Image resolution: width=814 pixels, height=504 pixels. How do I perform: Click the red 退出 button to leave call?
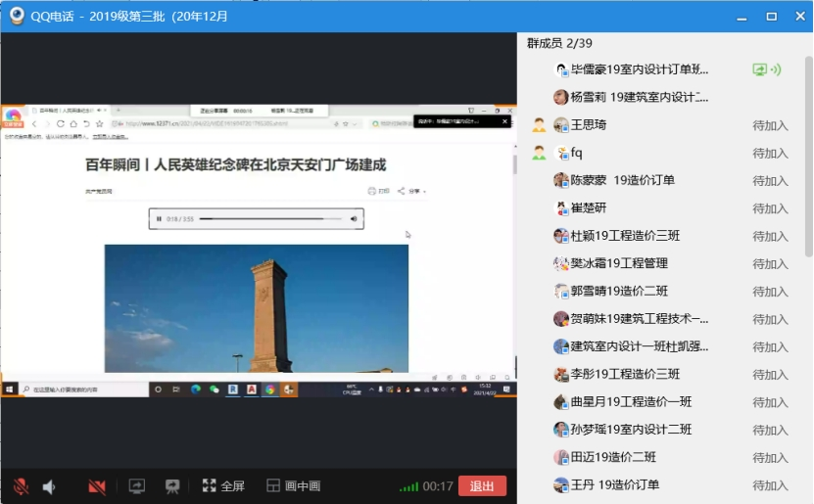482,486
